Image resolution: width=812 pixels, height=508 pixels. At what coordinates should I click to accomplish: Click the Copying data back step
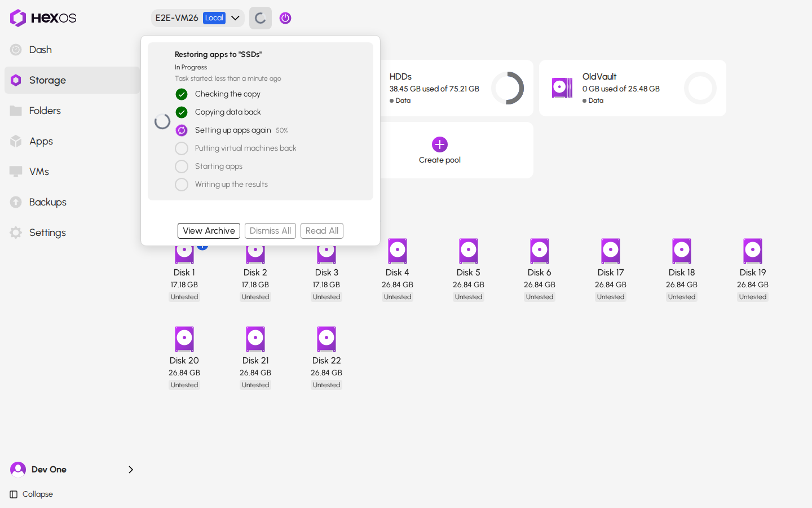click(228, 112)
